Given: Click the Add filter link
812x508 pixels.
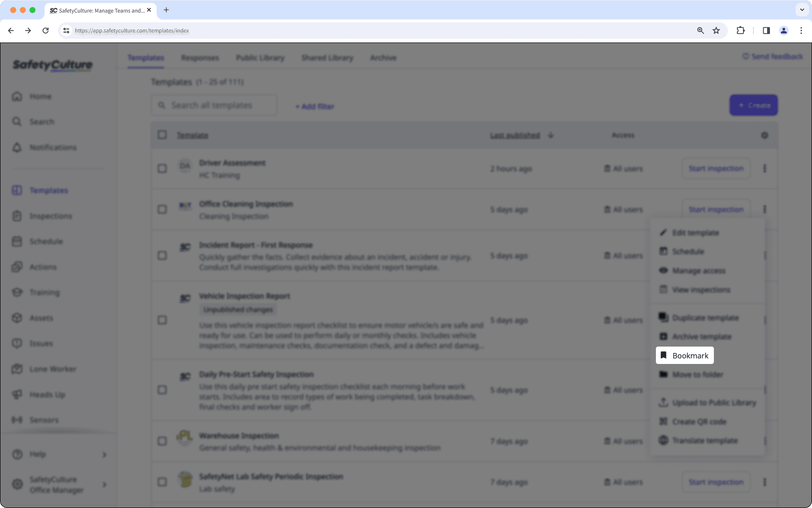Looking at the screenshot, I should click(314, 106).
